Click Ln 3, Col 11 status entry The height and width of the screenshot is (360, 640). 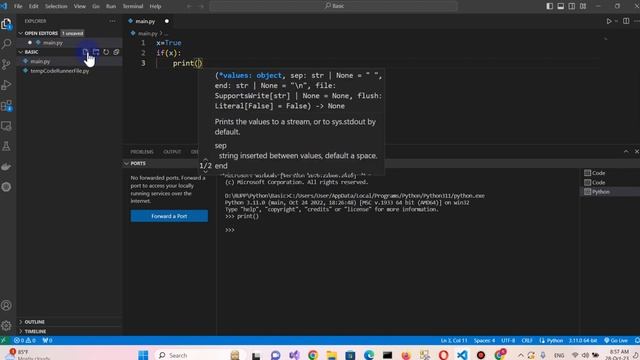click(x=454, y=340)
